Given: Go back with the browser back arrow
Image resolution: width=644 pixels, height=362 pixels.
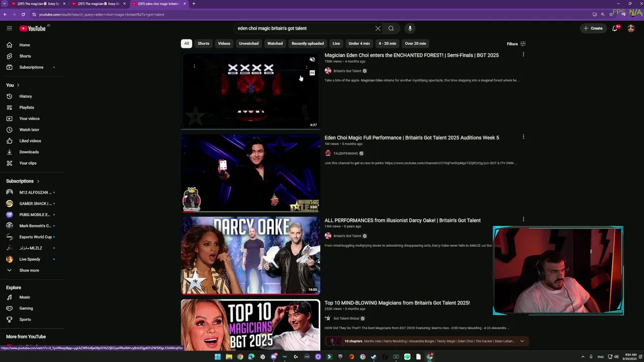Looking at the screenshot, I should point(5,14).
